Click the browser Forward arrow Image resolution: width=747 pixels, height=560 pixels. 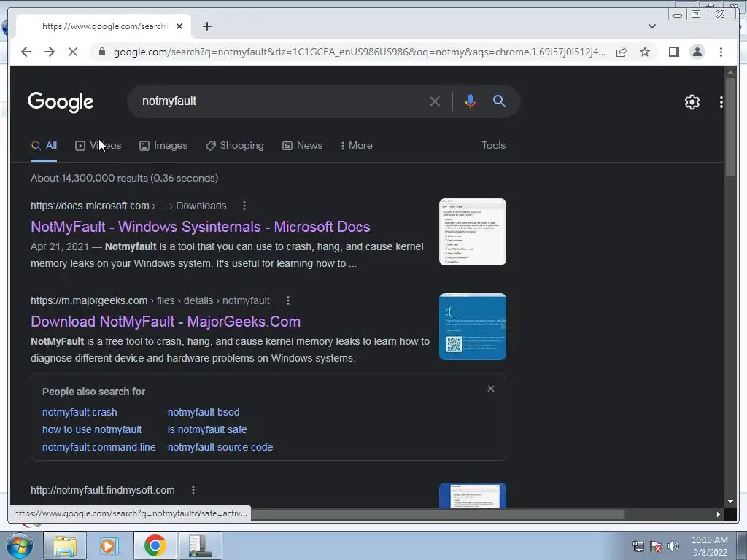pos(50,52)
